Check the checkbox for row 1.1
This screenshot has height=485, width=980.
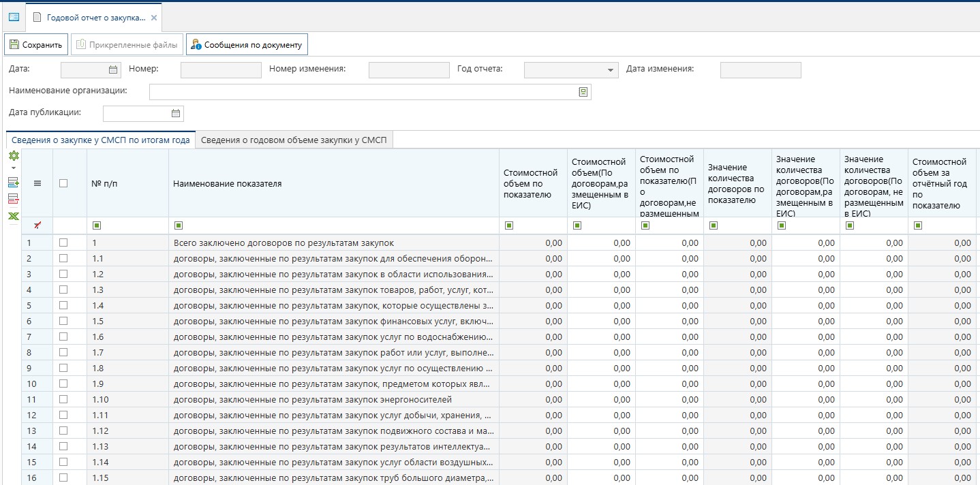coord(63,258)
